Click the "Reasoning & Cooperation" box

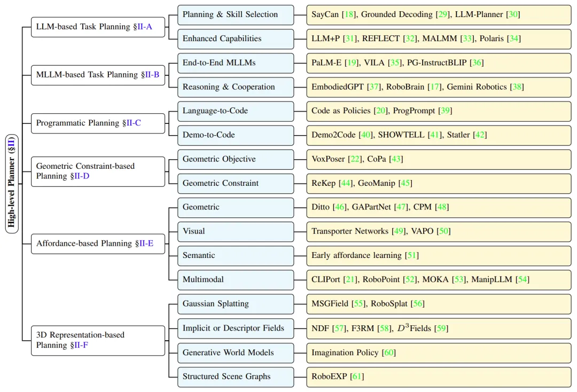pos(236,87)
